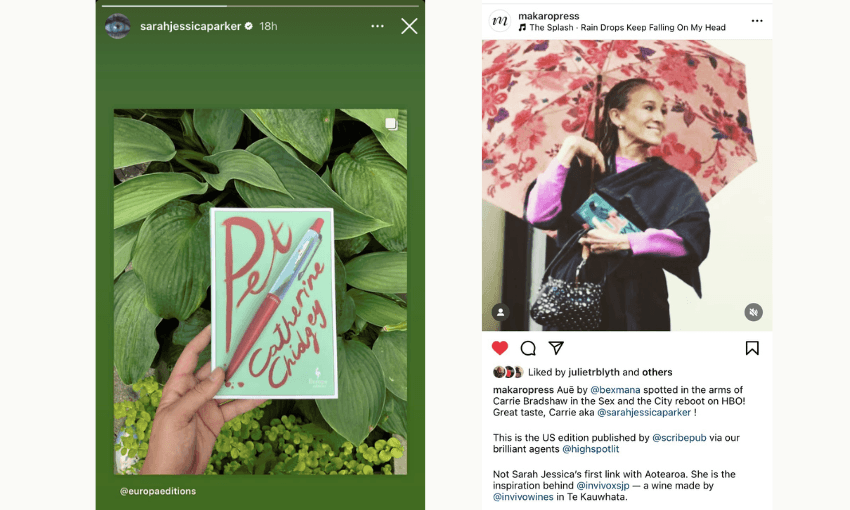The height and width of the screenshot is (510, 850).
Task: Show tagged people icon on photo
Action: (x=500, y=312)
